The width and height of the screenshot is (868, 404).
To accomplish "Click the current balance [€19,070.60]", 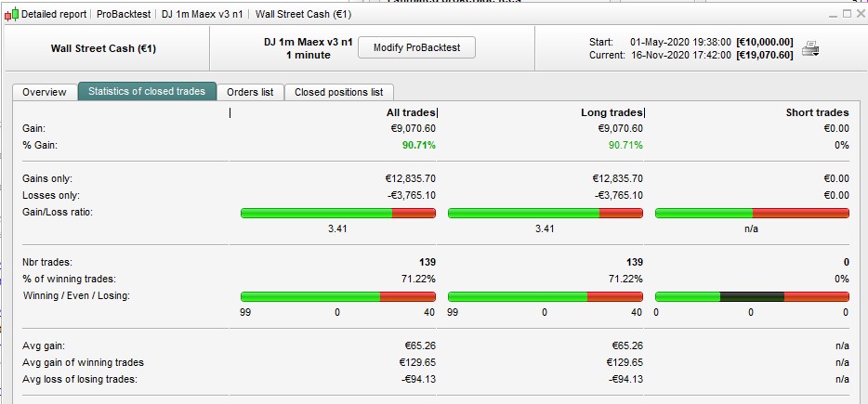I will pyautogui.click(x=765, y=55).
